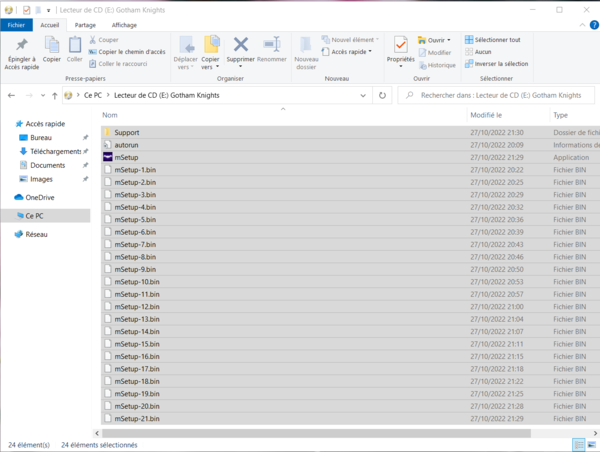Click Modifier in the Ouvrir group
Screen dimensions: 600x452
pos(435,53)
